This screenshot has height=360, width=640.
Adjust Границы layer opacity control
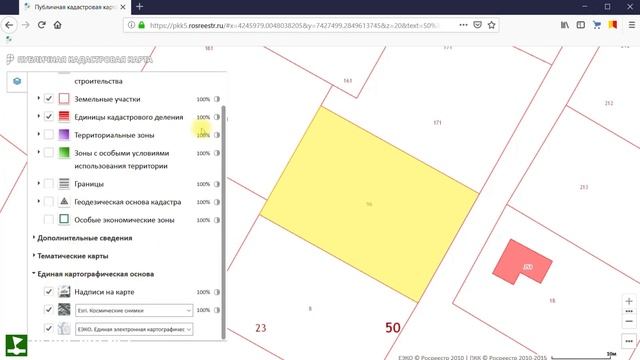click(x=217, y=184)
